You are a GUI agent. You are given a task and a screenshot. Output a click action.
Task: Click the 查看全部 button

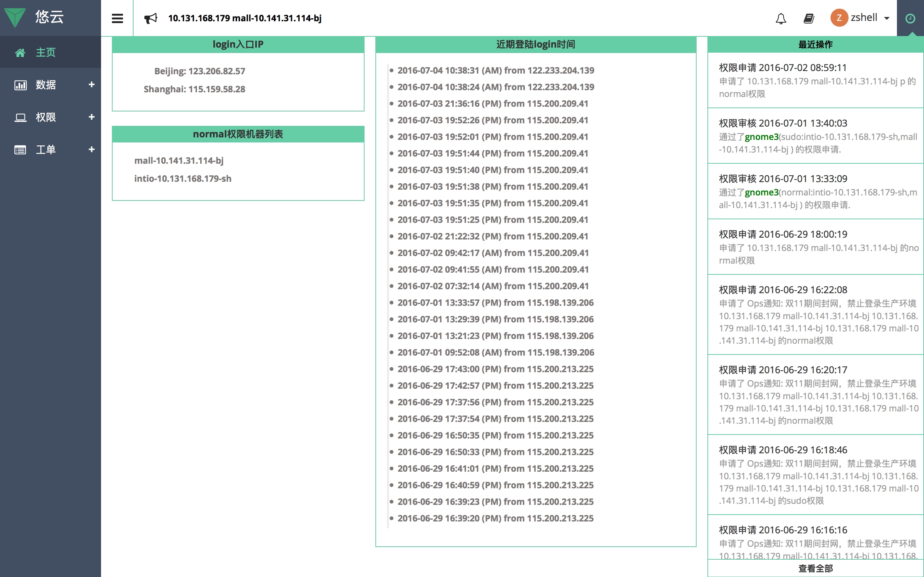[815, 568]
